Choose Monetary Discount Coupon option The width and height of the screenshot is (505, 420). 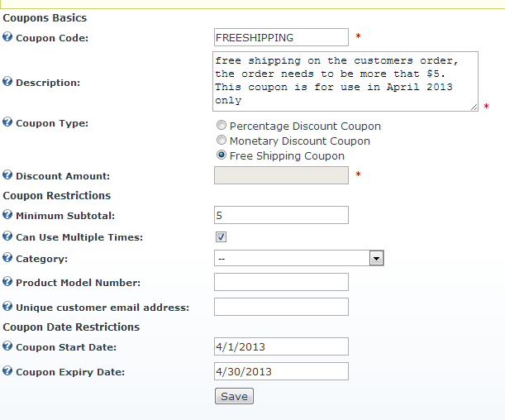(222, 140)
